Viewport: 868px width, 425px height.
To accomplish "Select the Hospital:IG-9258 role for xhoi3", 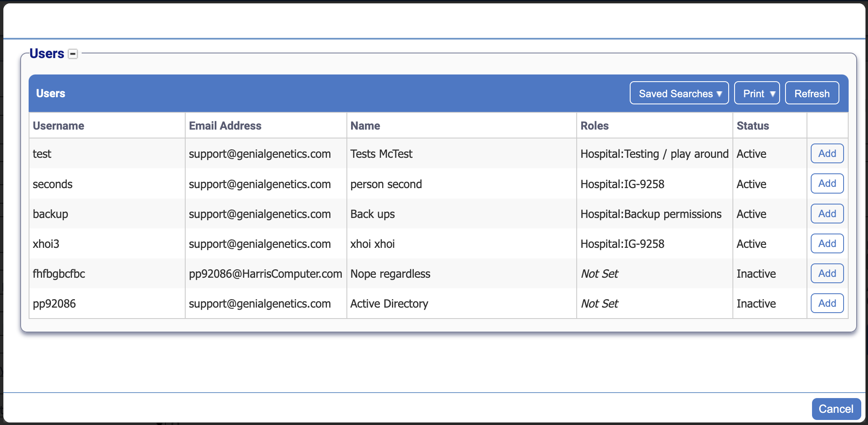I will coord(622,244).
